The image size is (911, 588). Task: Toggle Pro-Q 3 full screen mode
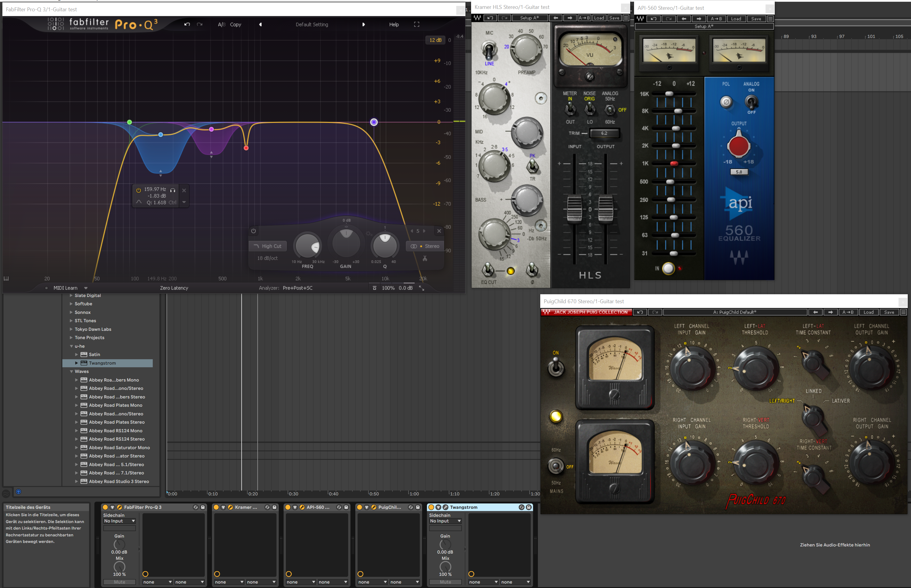(x=416, y=24)
